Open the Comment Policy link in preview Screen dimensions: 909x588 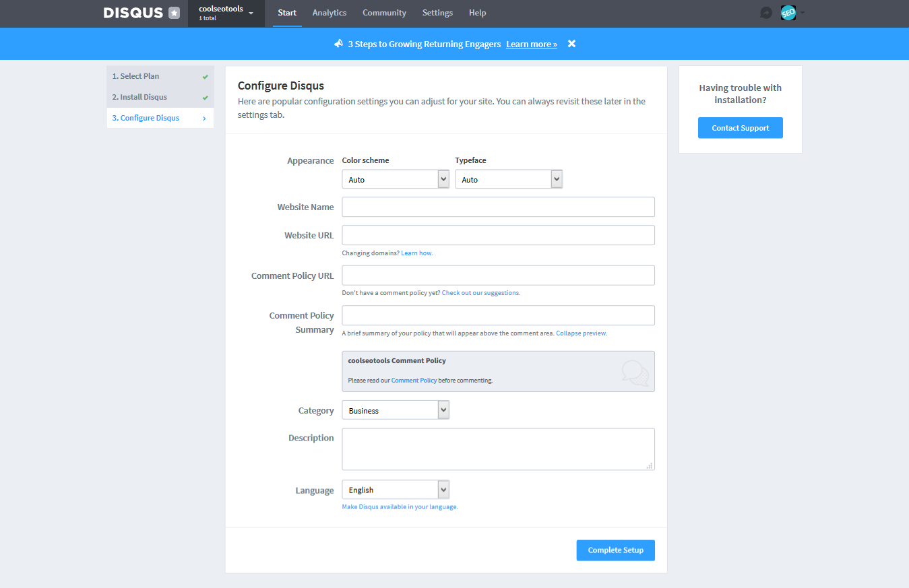pos(414,381)
